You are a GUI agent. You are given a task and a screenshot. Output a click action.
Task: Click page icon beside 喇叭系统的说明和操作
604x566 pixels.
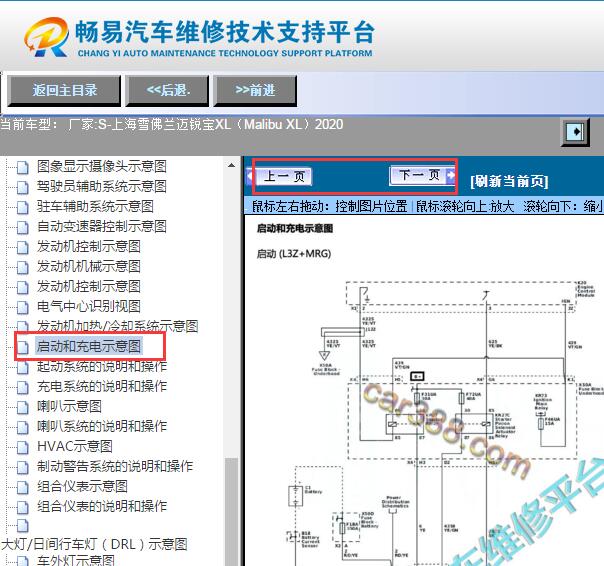tap(23, 427)
